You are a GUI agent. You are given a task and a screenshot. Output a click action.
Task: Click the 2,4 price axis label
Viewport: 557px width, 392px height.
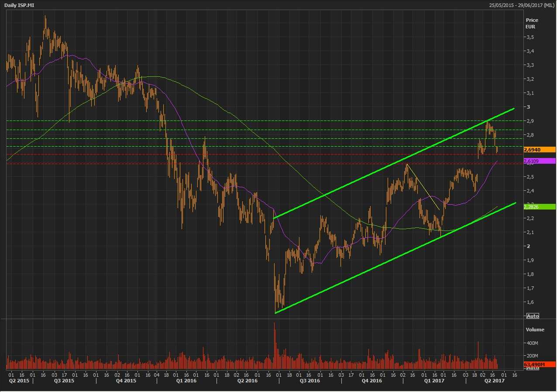(x=529, y=191)
